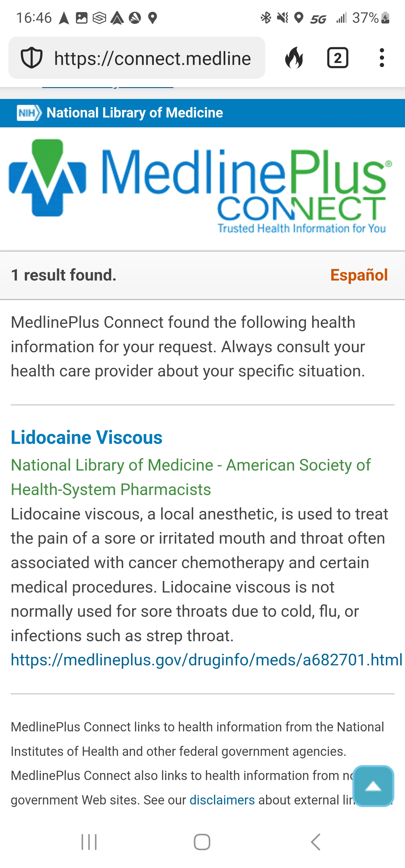
Task: Tap the scroll-to-top arrow button
Action: (373, 786)
